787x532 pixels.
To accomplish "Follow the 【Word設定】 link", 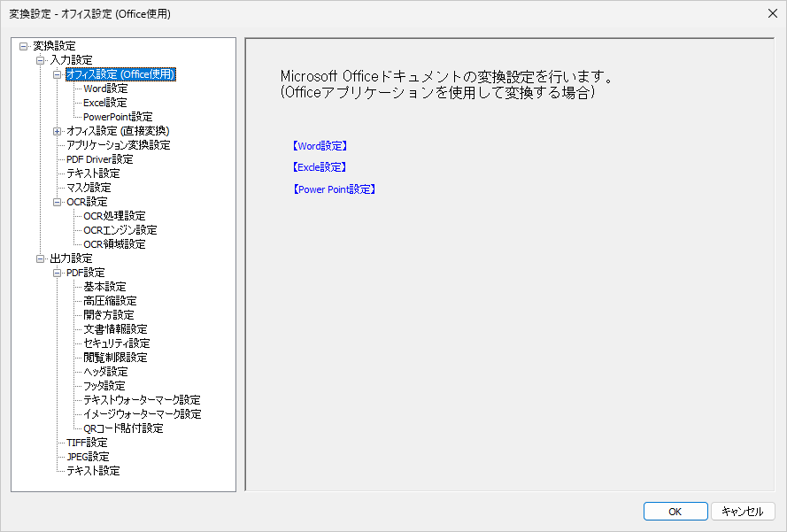I will pyautogui.click(x=320, y=146).
